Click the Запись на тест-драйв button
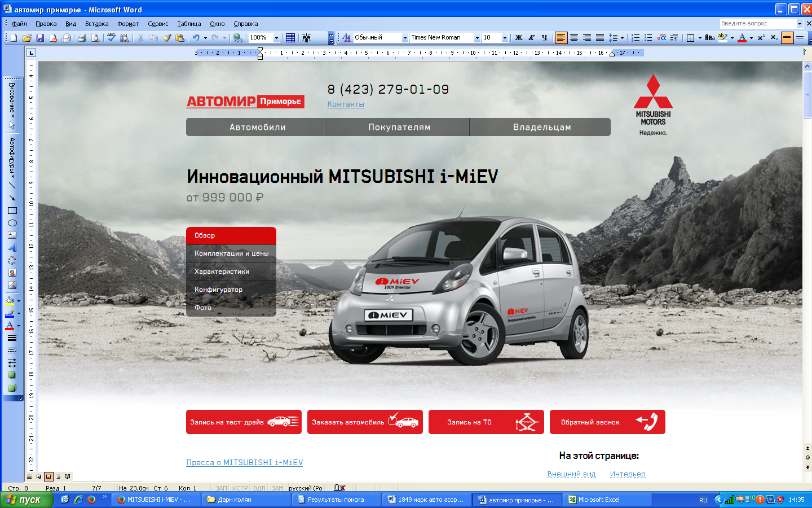The width and height of the screenshot is (812, 508). coord(244,422)
